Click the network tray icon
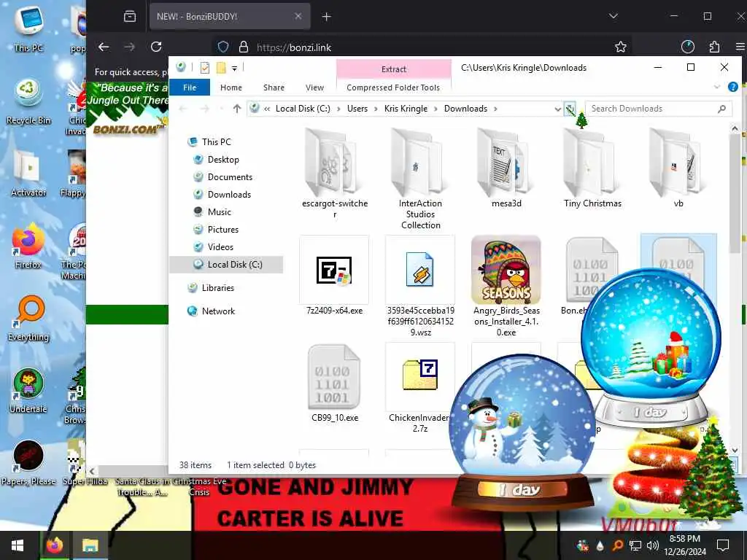 635,545
